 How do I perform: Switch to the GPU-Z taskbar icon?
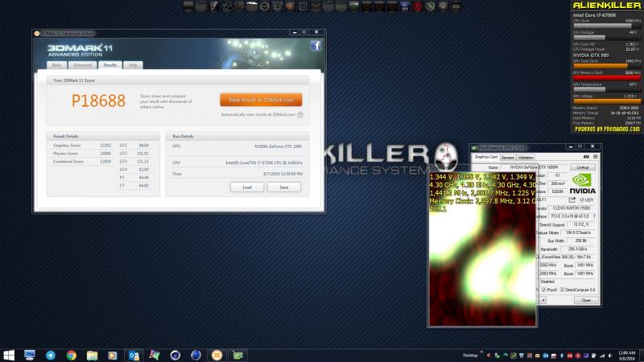coord(237,355)
